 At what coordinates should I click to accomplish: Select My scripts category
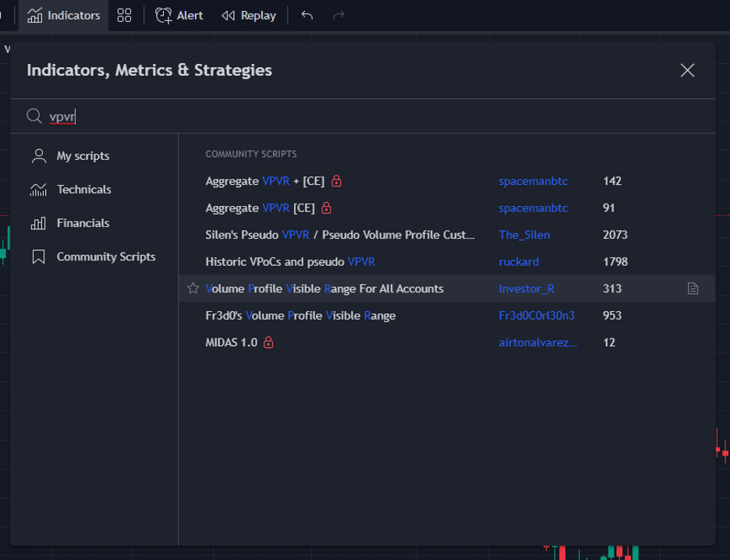[83, 156]
